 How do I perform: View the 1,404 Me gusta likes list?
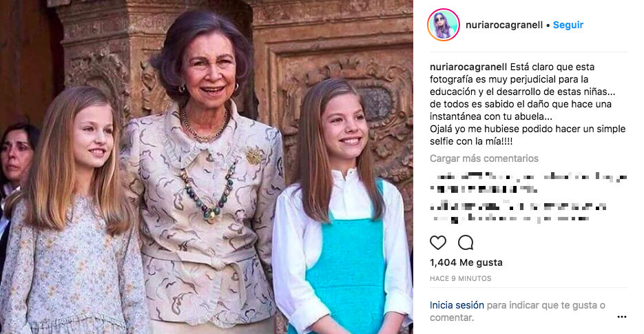tap(466, 262)
